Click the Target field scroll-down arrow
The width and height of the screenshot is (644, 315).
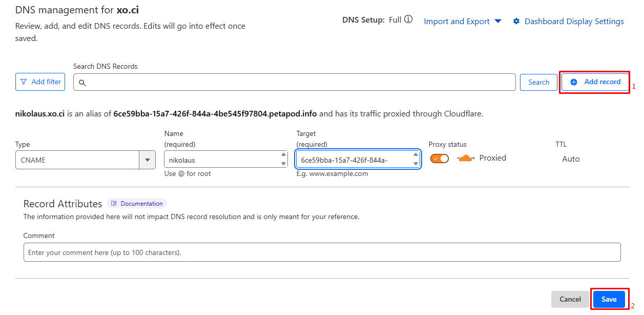point(416,164)
